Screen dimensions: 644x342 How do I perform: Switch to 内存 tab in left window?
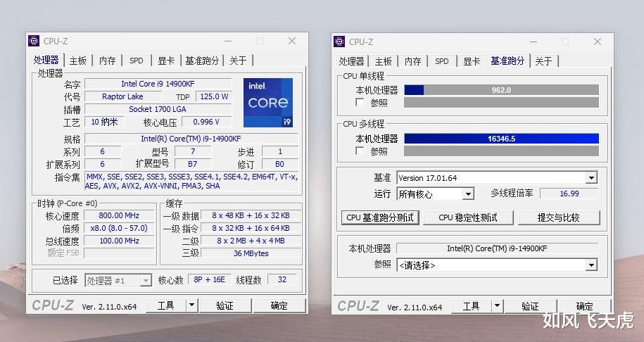click(x=107, y=61)
